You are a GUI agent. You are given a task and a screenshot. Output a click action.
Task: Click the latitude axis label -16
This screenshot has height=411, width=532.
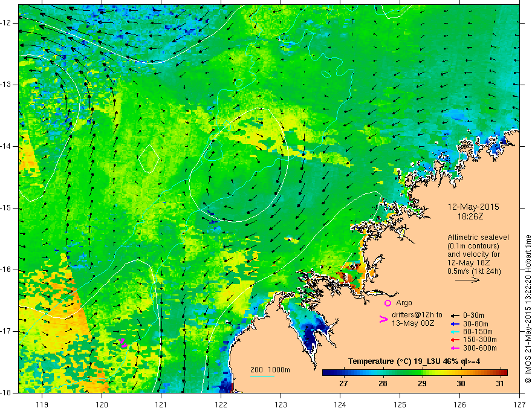pos(6,270)
